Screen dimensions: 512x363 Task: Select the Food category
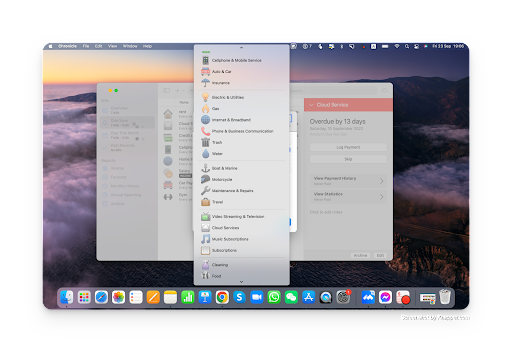tap(242, 276)
